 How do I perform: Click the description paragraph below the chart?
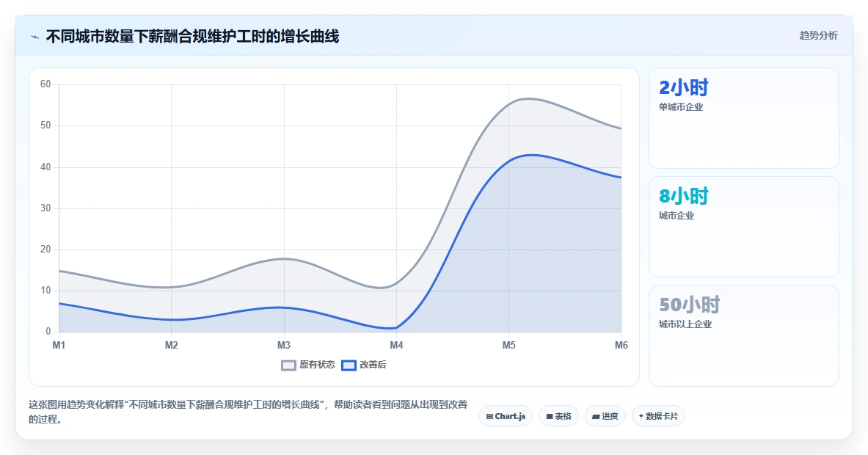pos(248,412)
